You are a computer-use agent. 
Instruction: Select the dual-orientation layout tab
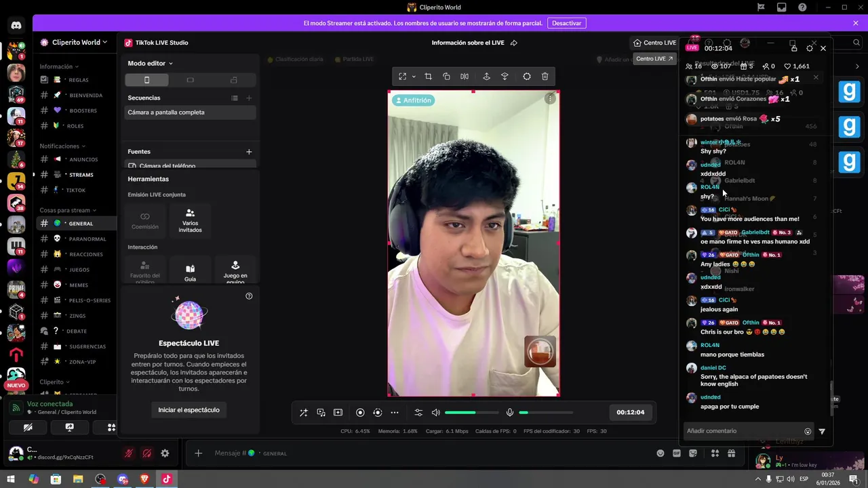[x=234, y=80]
